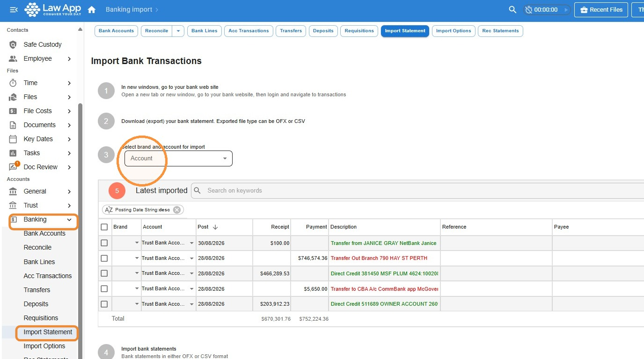
Task: Click the Key Dates calendar icon
Action: click(x=13, y=139)
